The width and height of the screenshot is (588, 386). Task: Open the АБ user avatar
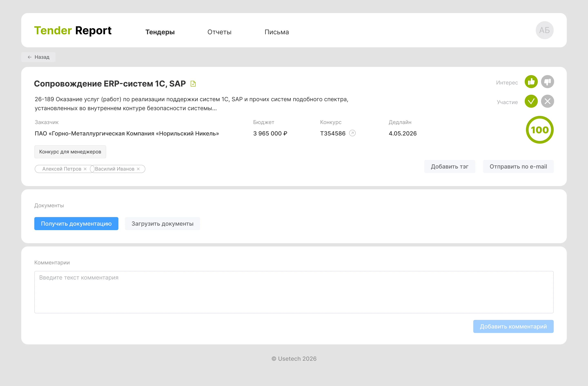[545, 30]
